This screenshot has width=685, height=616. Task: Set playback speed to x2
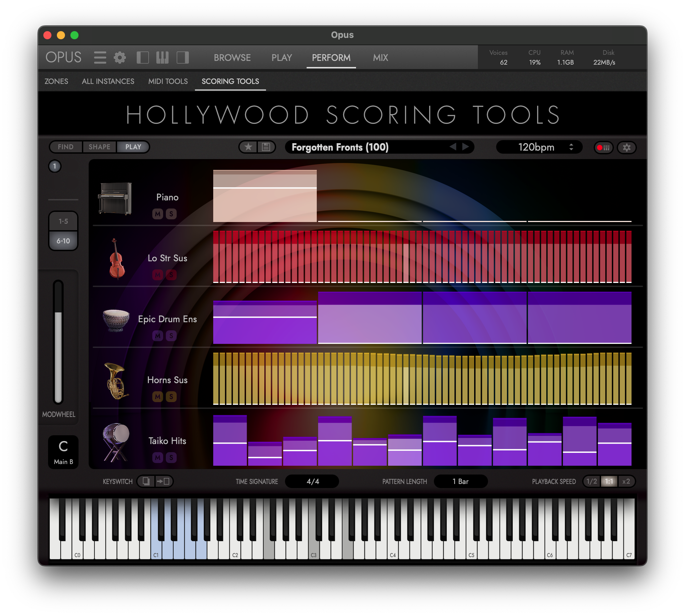tap(626, 481)
